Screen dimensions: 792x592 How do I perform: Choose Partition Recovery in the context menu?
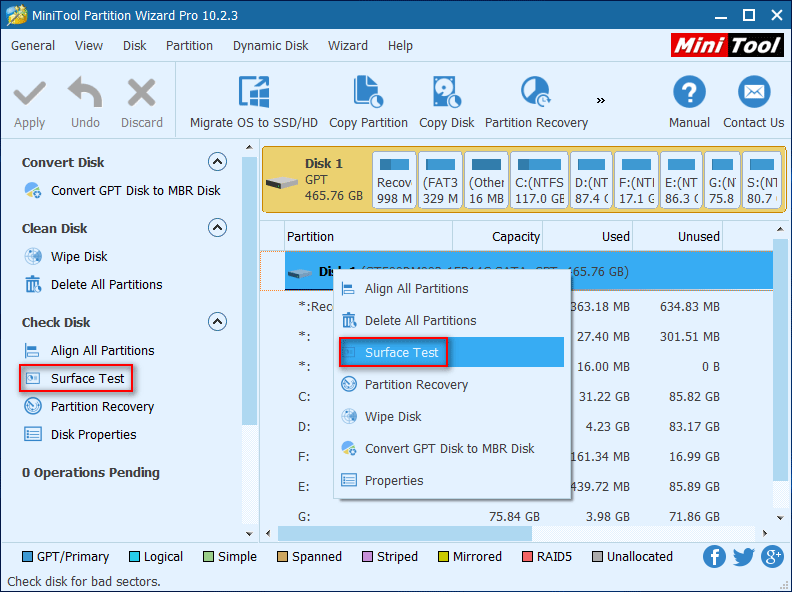point(452,384)
